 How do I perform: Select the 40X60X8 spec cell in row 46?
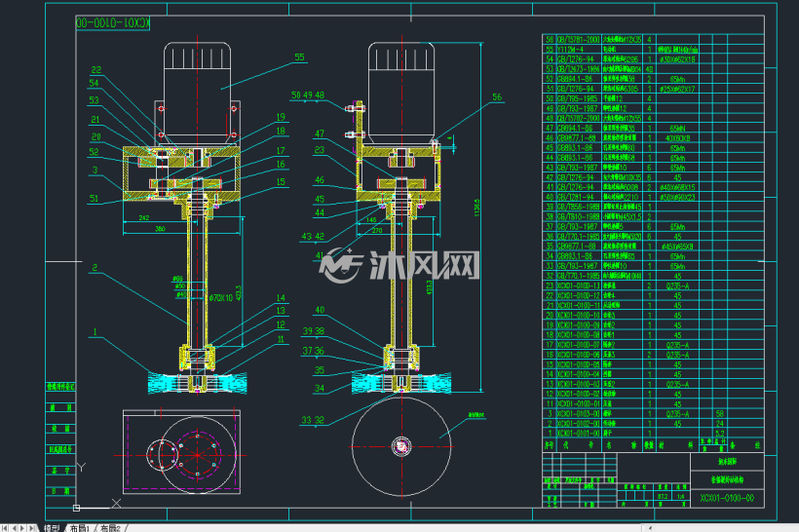click(677, 138)
